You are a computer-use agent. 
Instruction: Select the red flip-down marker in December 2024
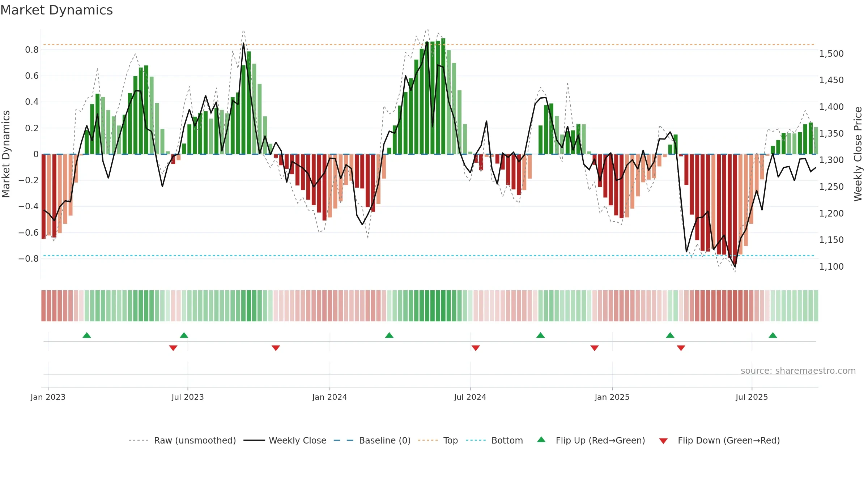click(x=595, y=348)
